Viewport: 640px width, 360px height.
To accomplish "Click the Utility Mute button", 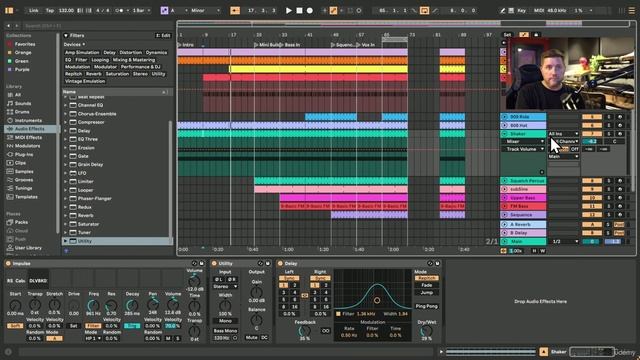I will tap(251, 338).
